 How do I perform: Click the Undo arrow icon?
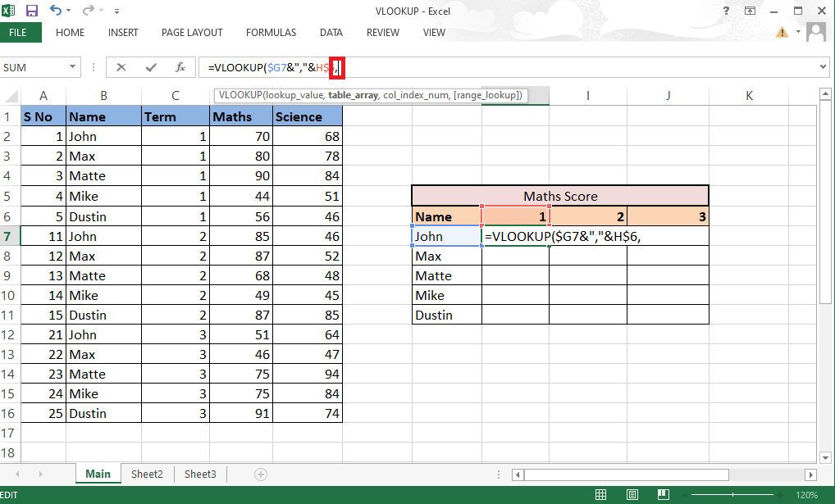[x=56, y=11]
